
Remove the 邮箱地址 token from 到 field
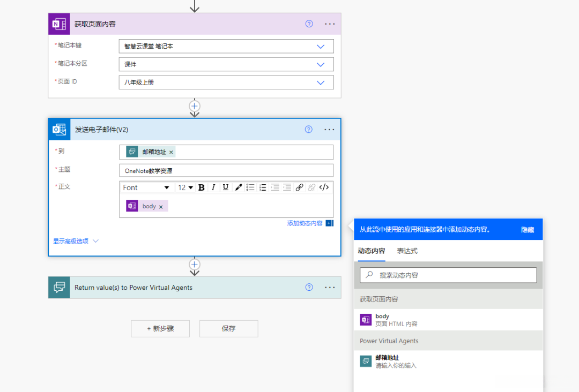(x=171, y=152)
